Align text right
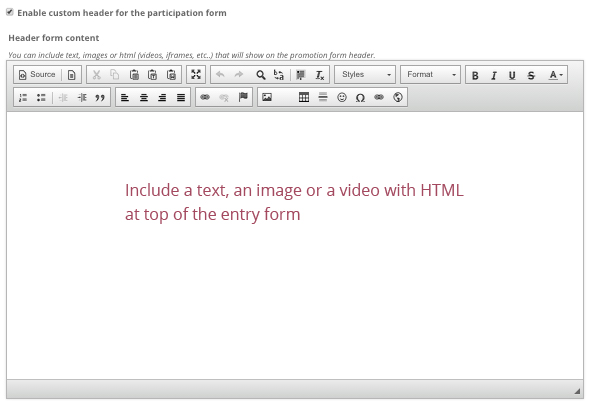The image size is (589, 406). (x=162, y=98)
